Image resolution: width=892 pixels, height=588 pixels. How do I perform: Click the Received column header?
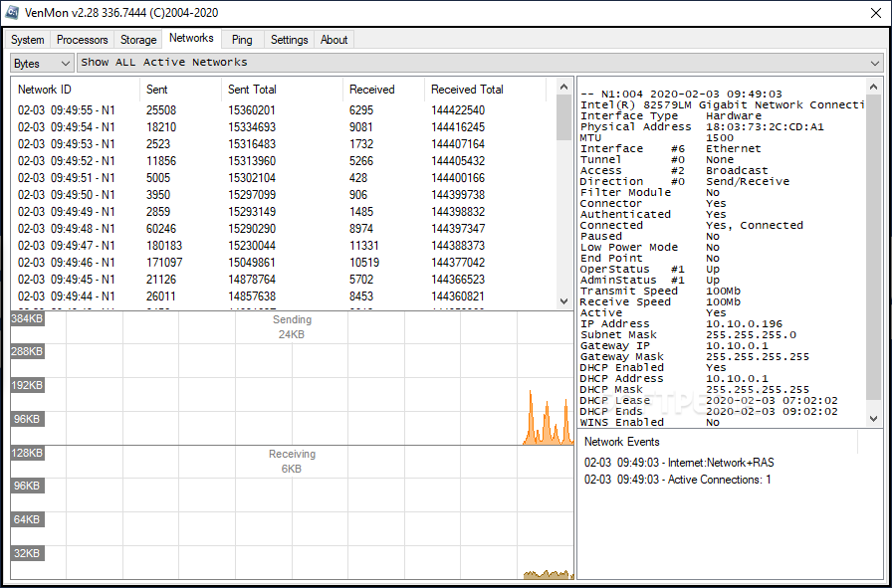384,90
